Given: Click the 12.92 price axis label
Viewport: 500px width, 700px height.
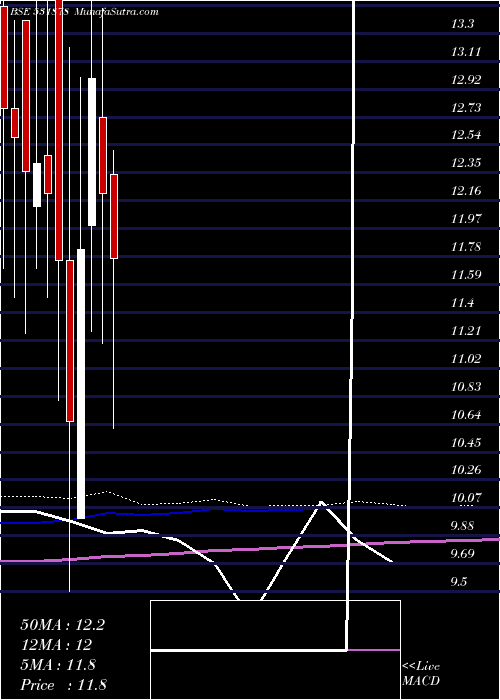Looking at the screenshot, I should click(466, 80).
